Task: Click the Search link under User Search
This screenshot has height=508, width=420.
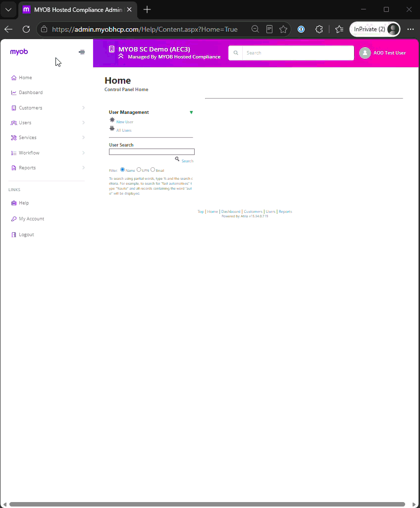Action: [x=187, y=161]
